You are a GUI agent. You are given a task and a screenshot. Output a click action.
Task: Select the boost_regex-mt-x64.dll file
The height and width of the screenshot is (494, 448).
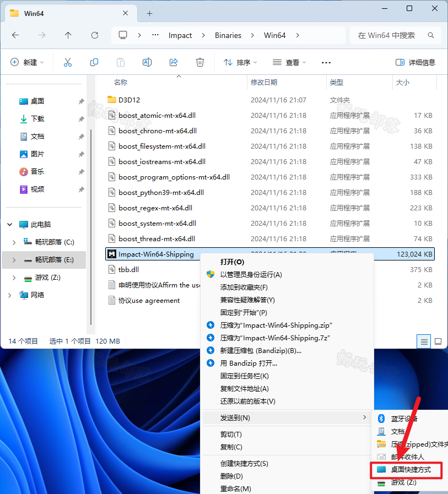click(270, 208)
